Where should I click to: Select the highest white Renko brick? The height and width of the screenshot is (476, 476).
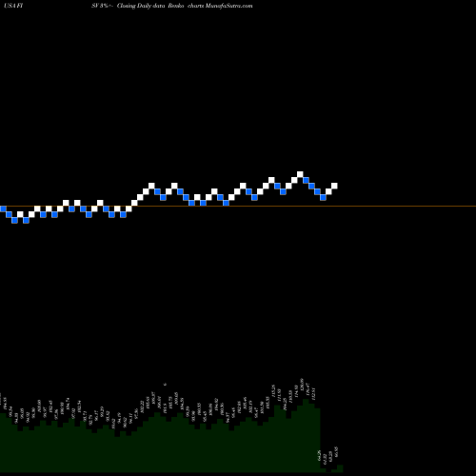click(x=300, y=174)
